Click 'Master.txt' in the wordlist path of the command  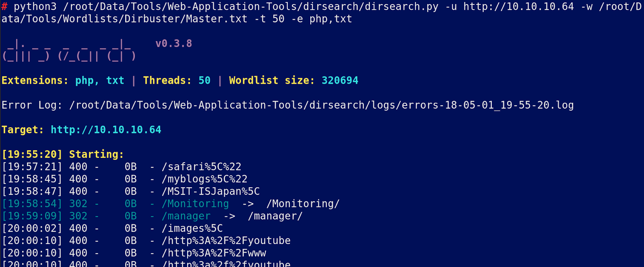(x=217, y=19)
